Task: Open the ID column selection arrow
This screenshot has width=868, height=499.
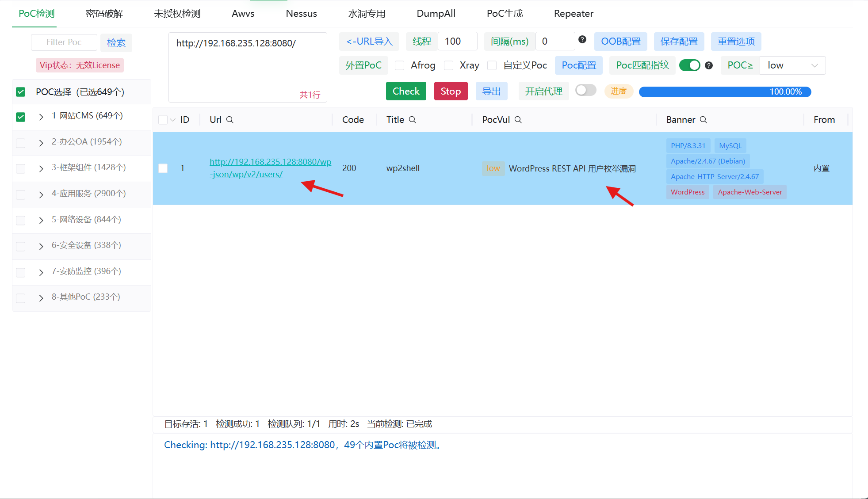Action: (173, 120)
